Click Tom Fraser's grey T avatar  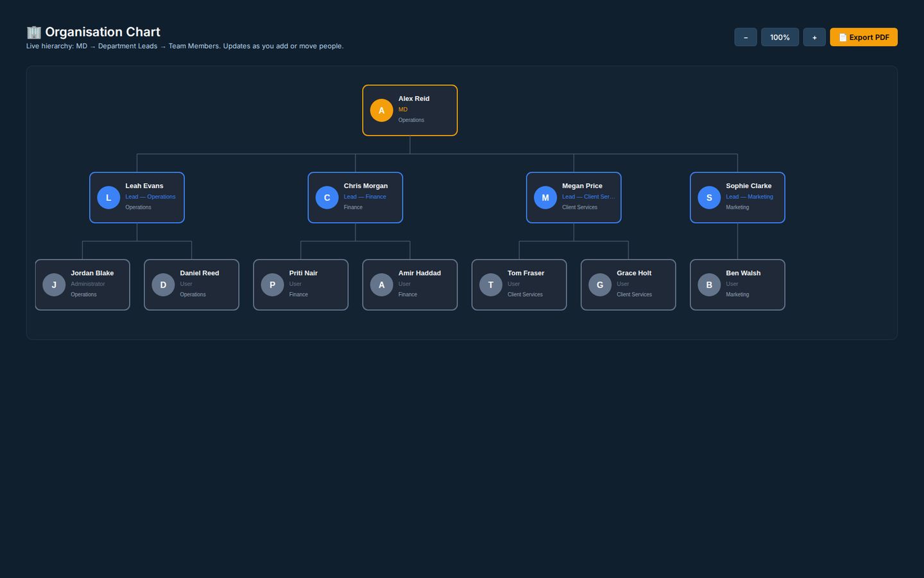491,285
